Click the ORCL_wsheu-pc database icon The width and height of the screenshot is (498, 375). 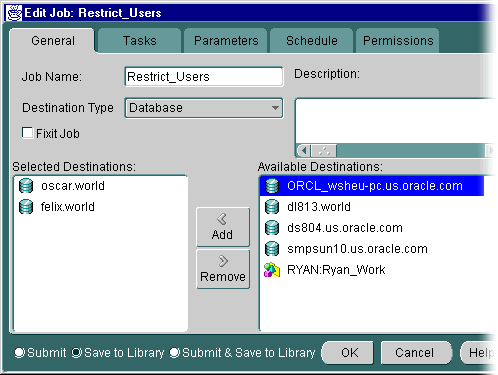[x=272, y=186]
